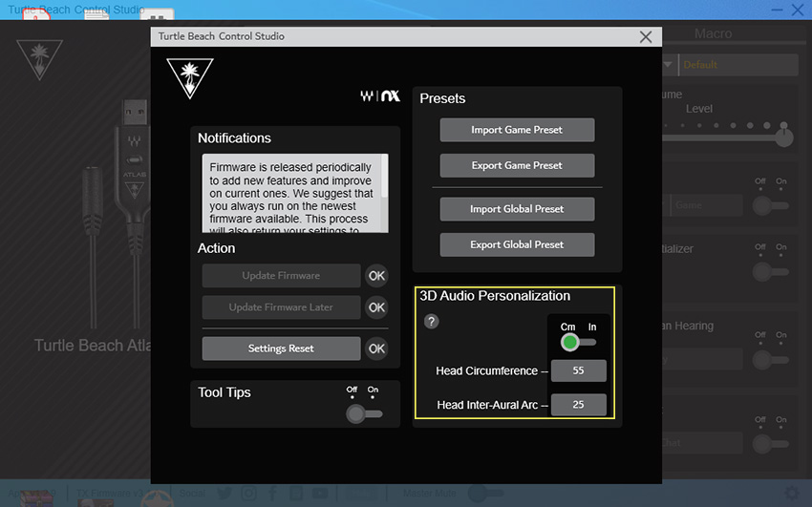This screenshot has height=507, width=812.
Task: Open the Twitter icon in bottom bar
Action: 224,494
